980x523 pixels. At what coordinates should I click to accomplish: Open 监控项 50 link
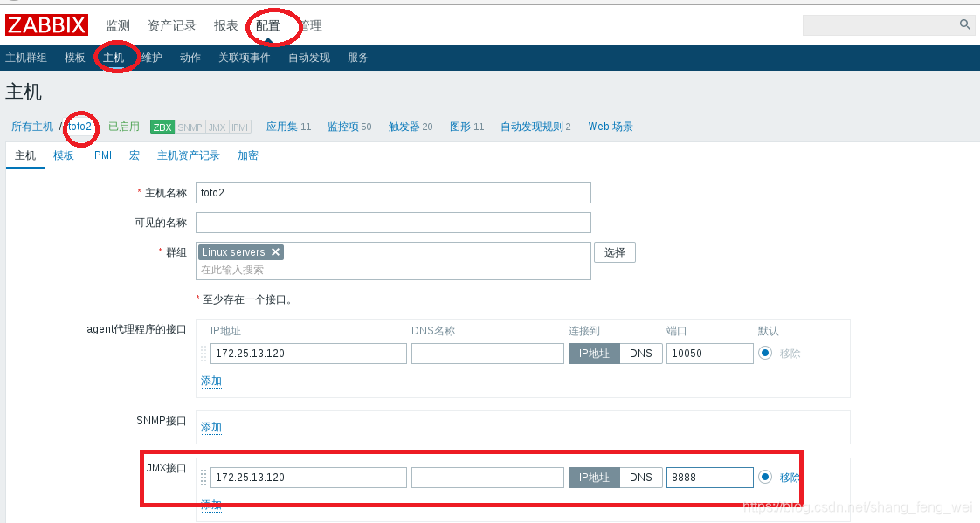(x=349, y=127)
